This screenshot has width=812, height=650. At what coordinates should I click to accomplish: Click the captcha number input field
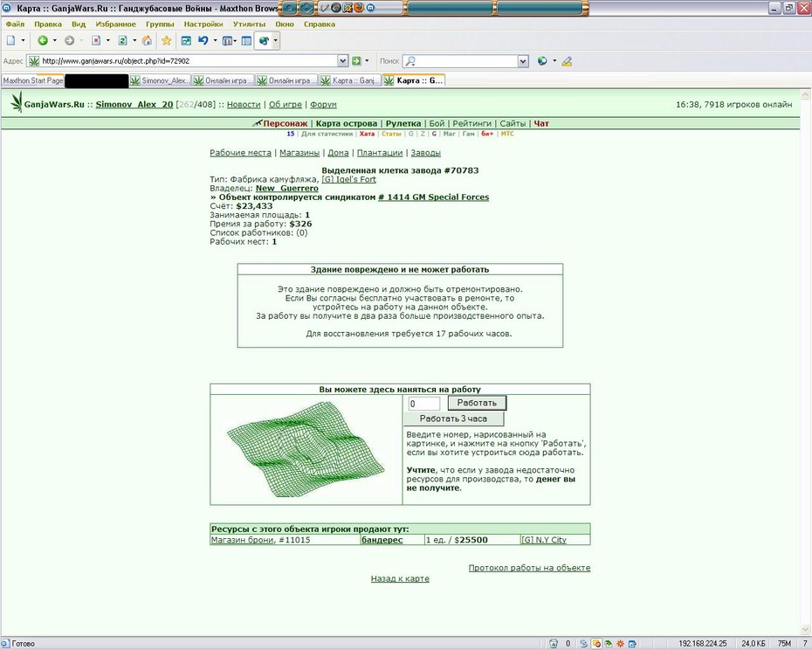pos(424,404)
